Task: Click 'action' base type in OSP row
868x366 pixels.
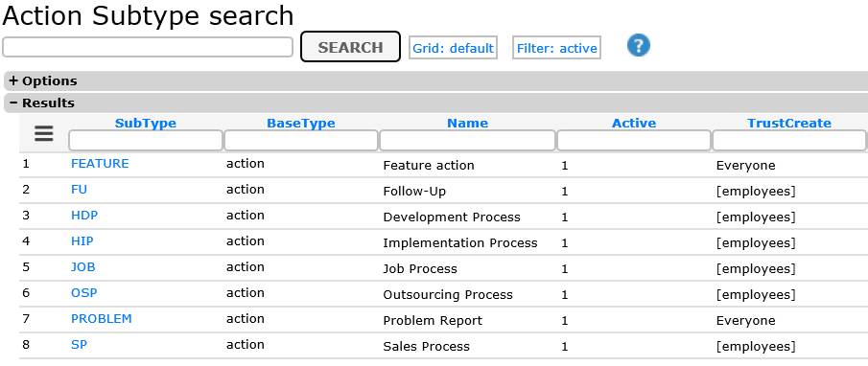Action: tap(246, 293)
